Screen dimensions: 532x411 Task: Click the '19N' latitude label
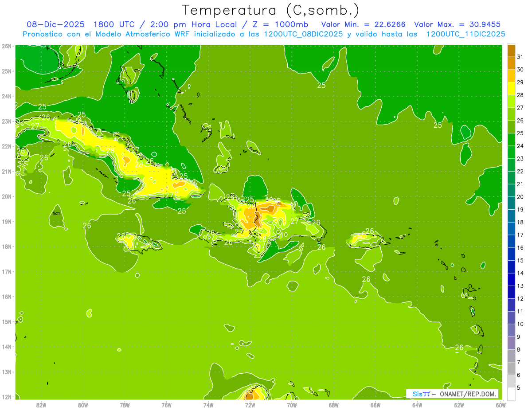pos(7,221)
